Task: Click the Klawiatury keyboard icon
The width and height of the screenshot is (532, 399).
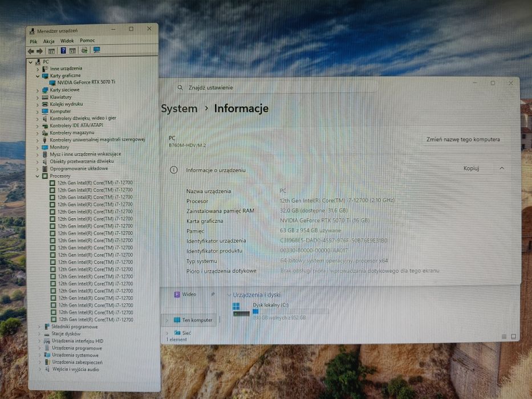Action: coord(45,97)
